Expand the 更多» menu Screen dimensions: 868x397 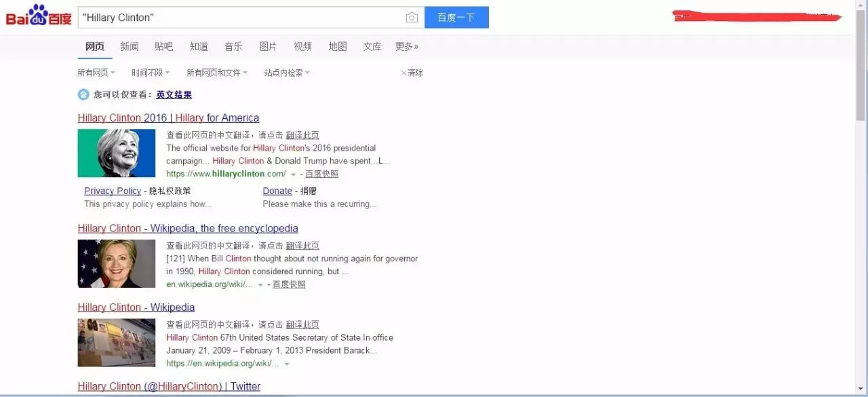click(407, 47)
